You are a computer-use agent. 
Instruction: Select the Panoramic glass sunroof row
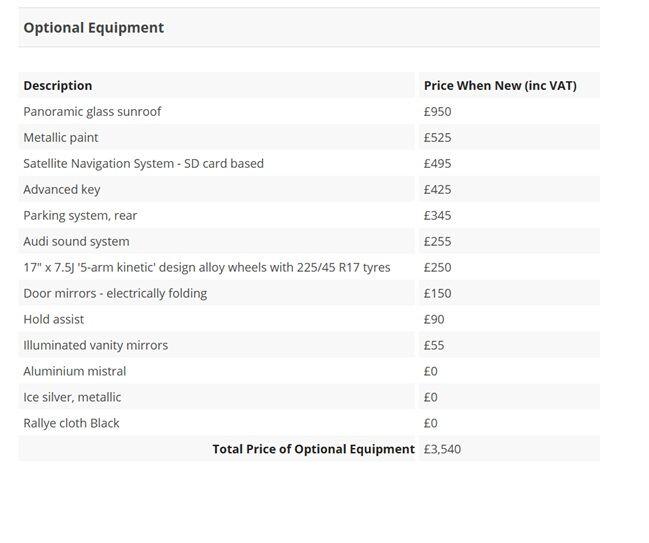(x=92, y=112)
